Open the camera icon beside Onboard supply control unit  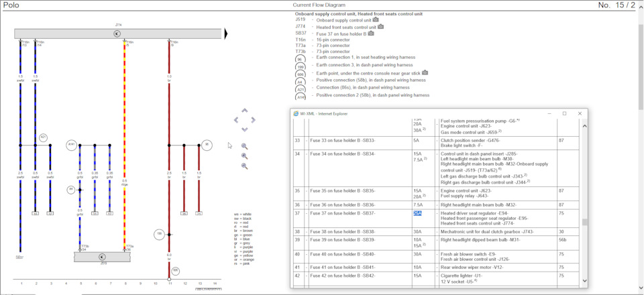[x=376, y=19]
